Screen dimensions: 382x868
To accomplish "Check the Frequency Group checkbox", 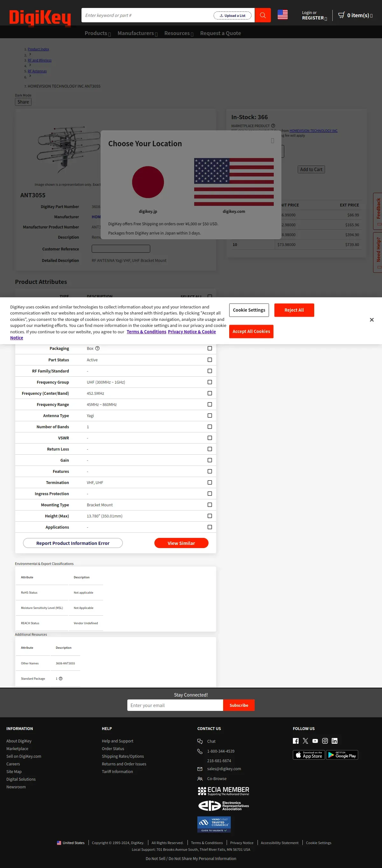I will point(210,382).
